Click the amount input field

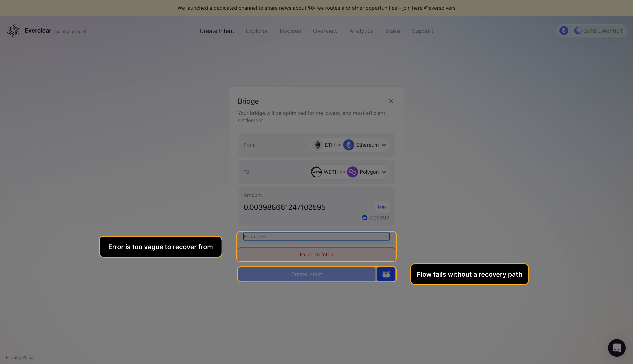[x=308, y=207]
